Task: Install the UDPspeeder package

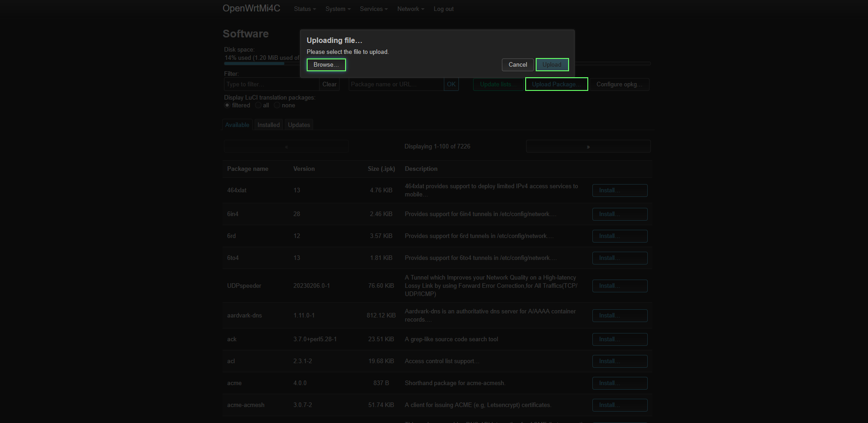Action: coord(620,286)
